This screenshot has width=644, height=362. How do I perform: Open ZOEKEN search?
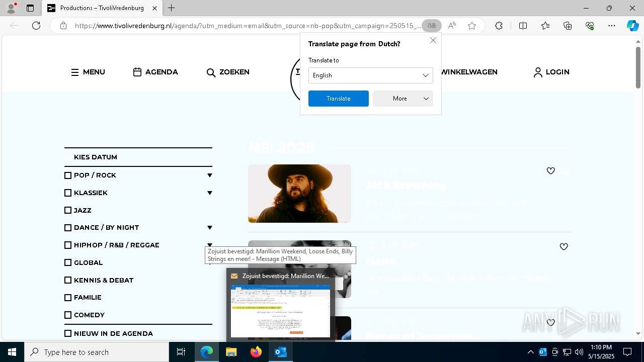[228, 72]
